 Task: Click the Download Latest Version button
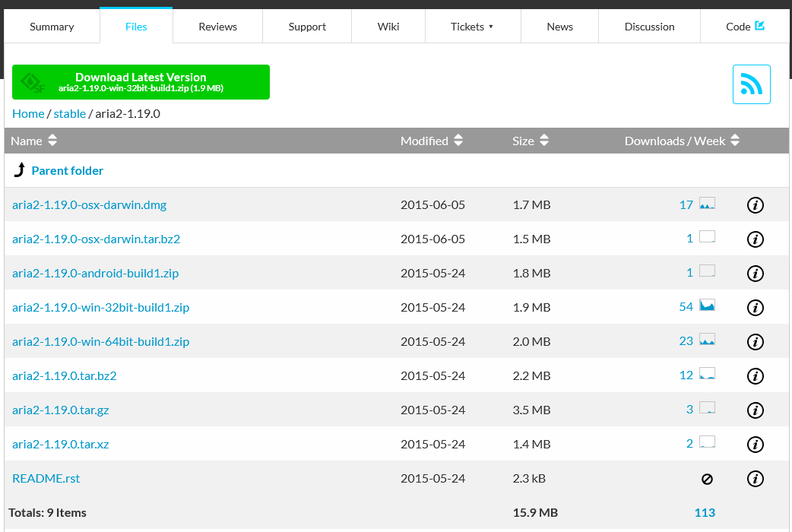[x=141, y=81]
